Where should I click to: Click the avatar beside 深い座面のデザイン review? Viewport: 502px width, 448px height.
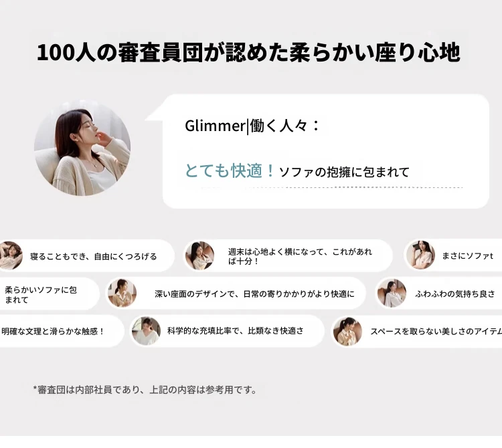pyautogui.click(x=122, y=293)
